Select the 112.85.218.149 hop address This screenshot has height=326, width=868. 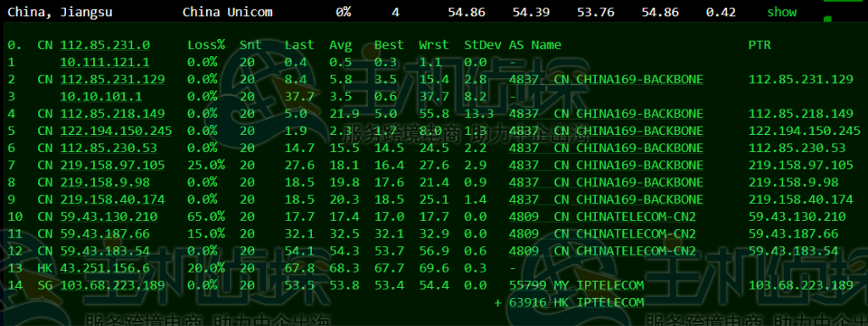click(x=113, y=115)
